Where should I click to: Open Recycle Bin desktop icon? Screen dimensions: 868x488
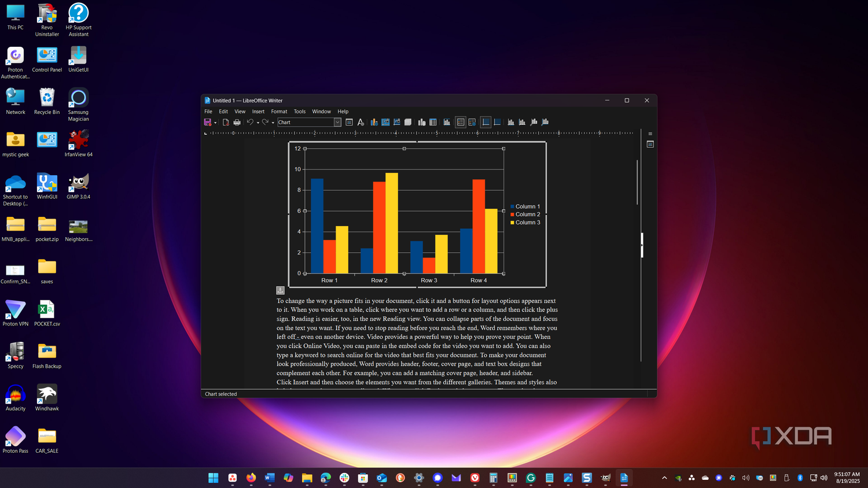(47, 101)
